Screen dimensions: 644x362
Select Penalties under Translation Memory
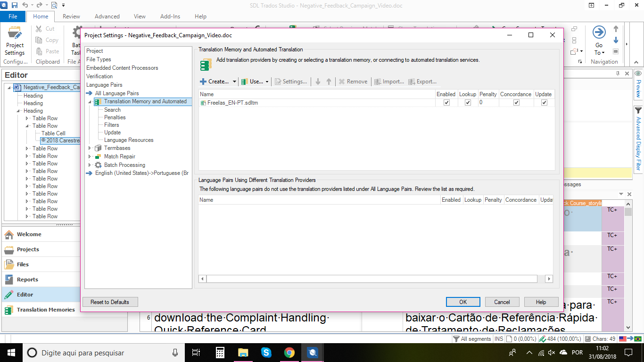point(115,117)
